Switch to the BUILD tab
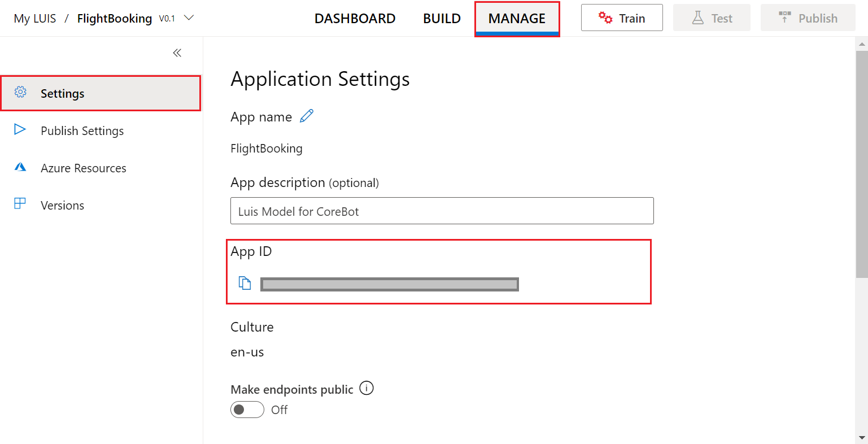 [442, 19]
